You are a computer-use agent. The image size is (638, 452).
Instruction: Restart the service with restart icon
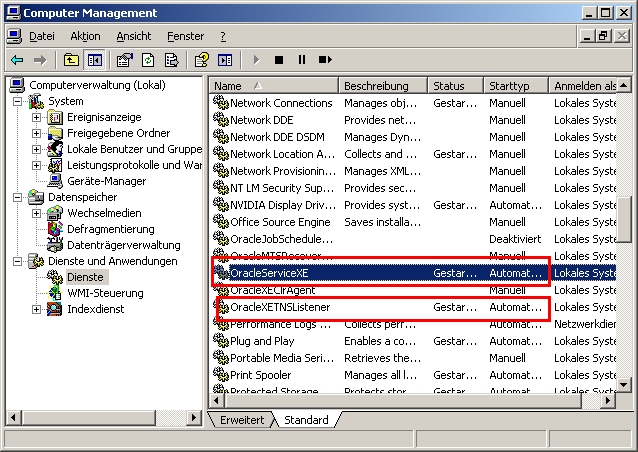point(325,60)
